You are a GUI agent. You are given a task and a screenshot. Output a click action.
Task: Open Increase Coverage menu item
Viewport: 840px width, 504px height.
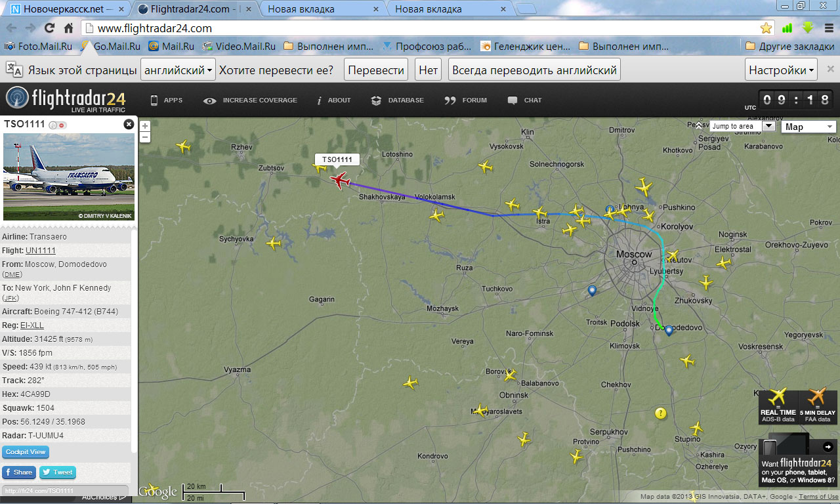[x=250, y=100]
